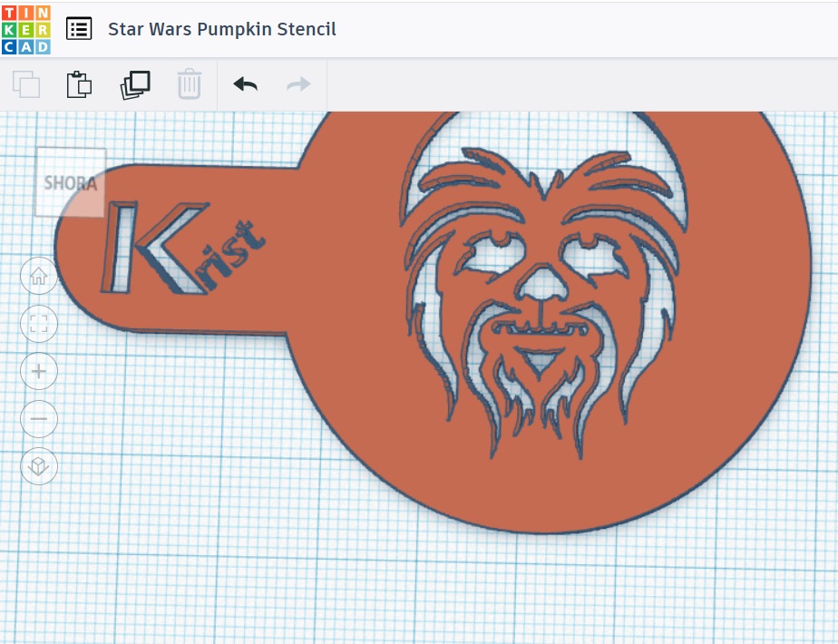Click the Duplicate and repeat icon

(135, 84)
